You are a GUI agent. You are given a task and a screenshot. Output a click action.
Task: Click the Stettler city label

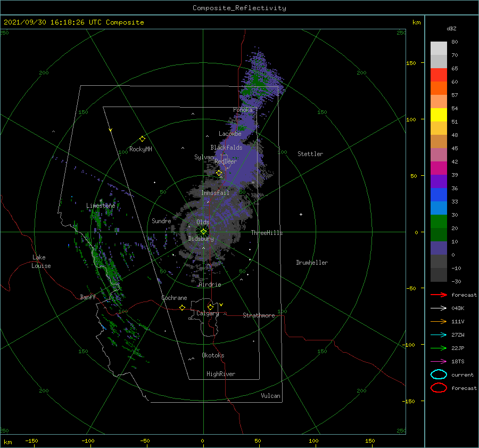click(310, 154)
